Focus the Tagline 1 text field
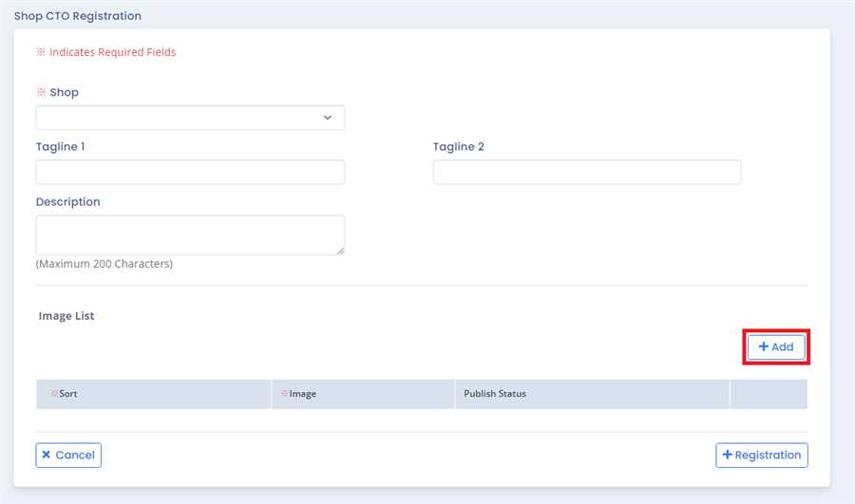This screenshot has height=504, width=855. click(x=190, y=172)
